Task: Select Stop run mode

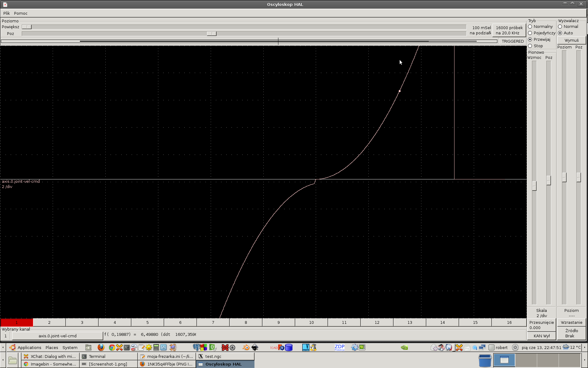Action: click(x=535, y=46)
